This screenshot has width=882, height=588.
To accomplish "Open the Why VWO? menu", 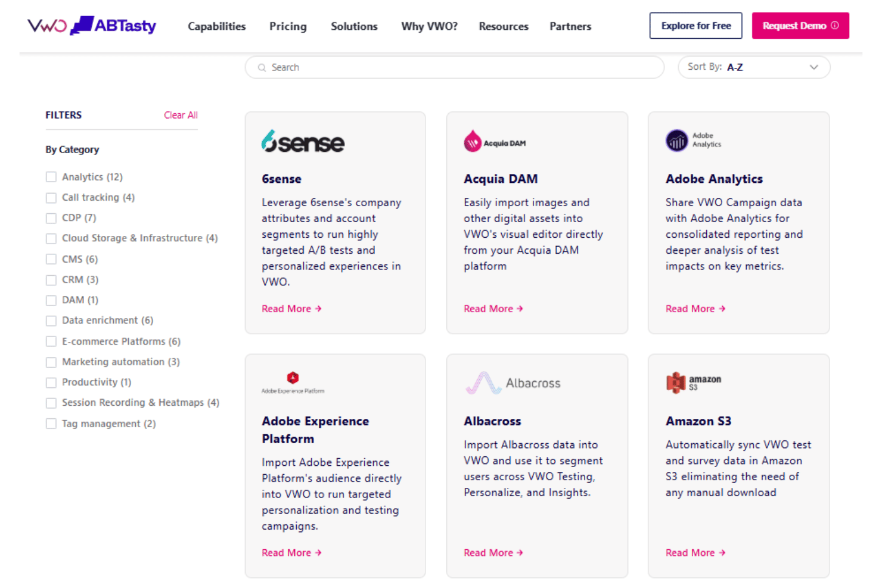I will [x=429, y=26].
